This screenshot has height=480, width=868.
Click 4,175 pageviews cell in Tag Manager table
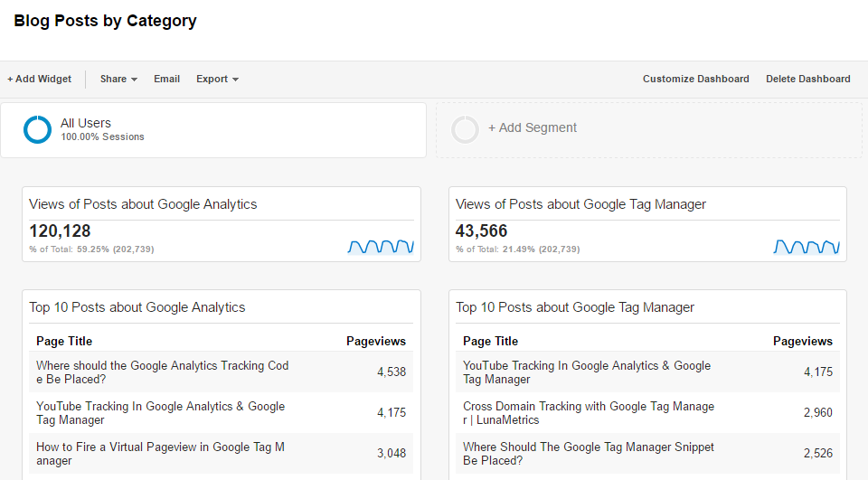818,372
